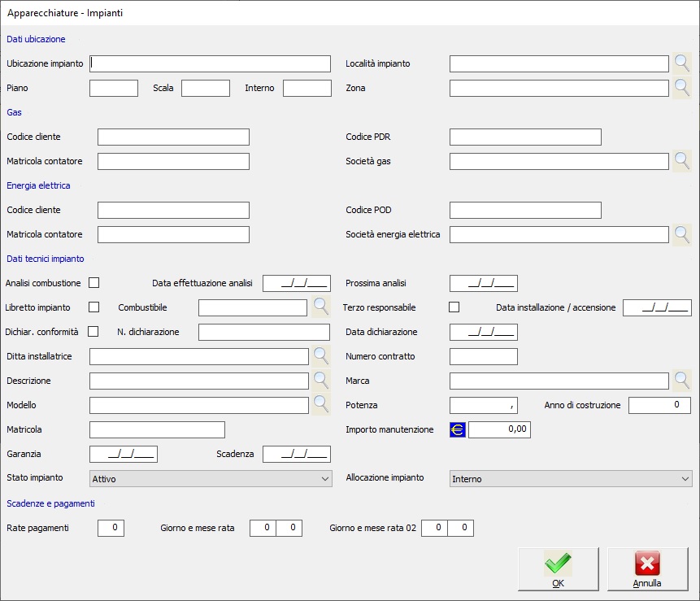Click the Società gas text field
Screen dimensions: 700x601
pyautogui.click(x=559, y=161)
